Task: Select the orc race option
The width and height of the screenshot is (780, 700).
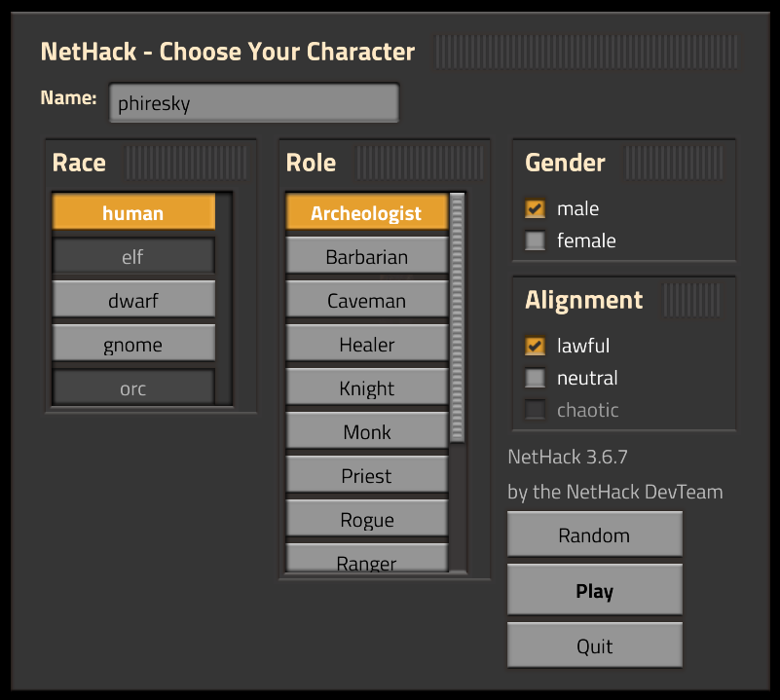Action: (x=133, y=387)
